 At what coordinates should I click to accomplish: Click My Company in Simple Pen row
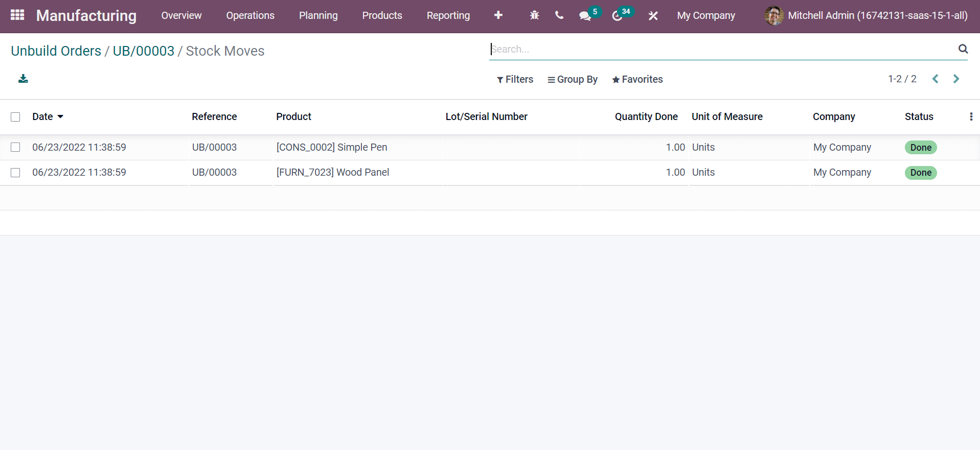842,147
